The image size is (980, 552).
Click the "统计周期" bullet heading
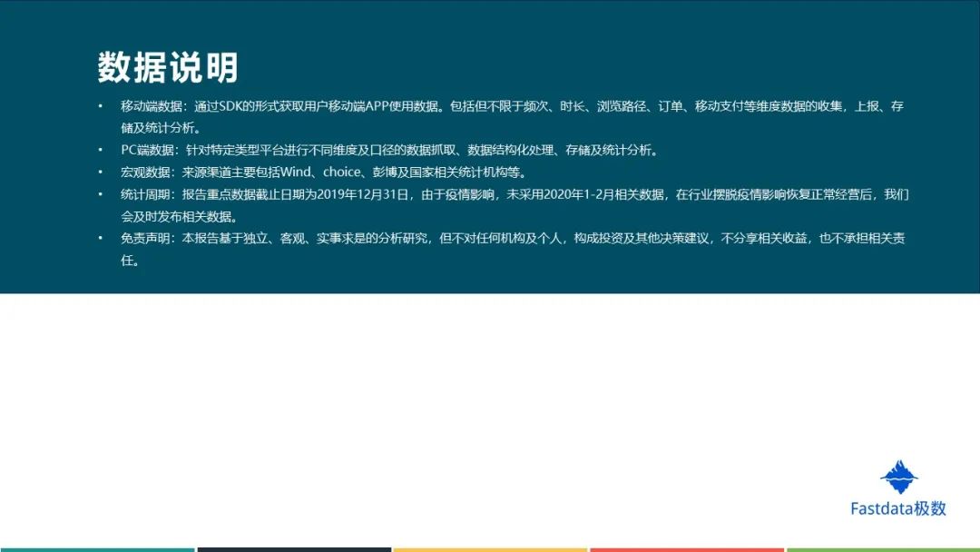click(x=145, y=194)
